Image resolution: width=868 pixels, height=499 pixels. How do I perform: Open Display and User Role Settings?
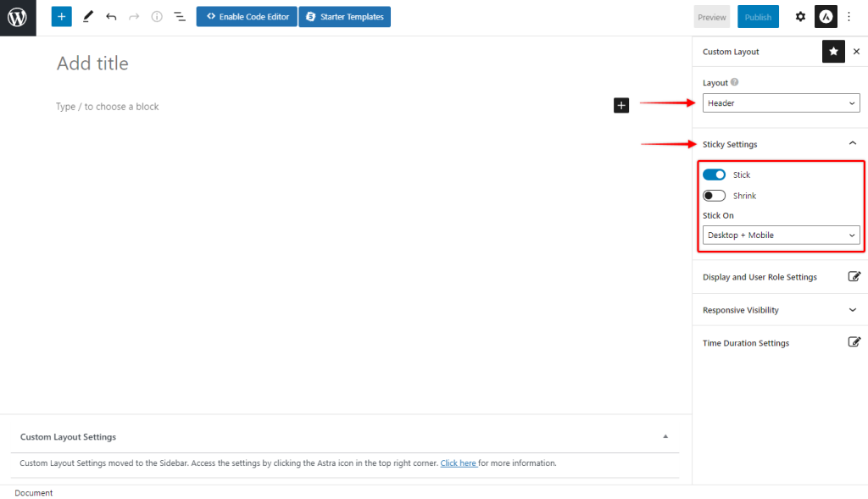coord(854,277)
